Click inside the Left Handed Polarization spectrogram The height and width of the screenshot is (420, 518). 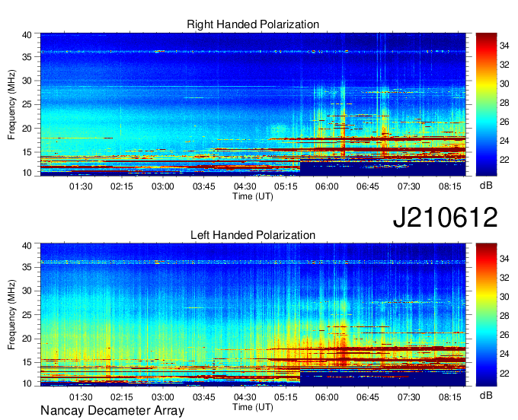[x=253, y=315]
